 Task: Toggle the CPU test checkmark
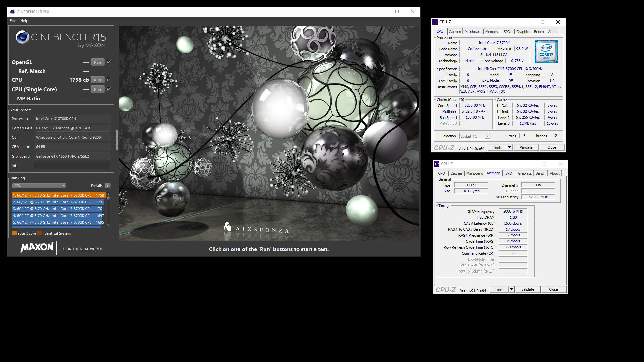click(109, 80)
